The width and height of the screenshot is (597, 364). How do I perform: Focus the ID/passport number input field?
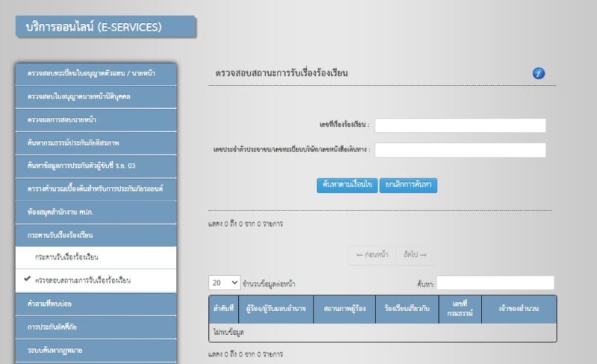460,150
